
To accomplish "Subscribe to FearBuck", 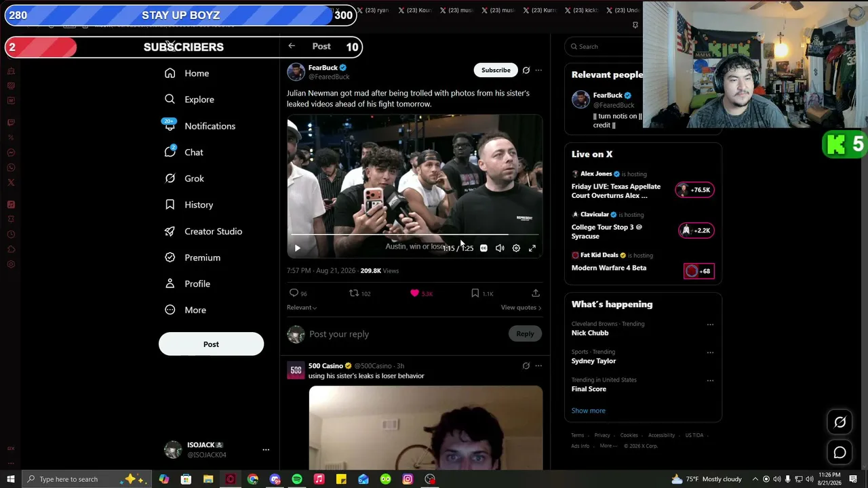I will point(496,70).
